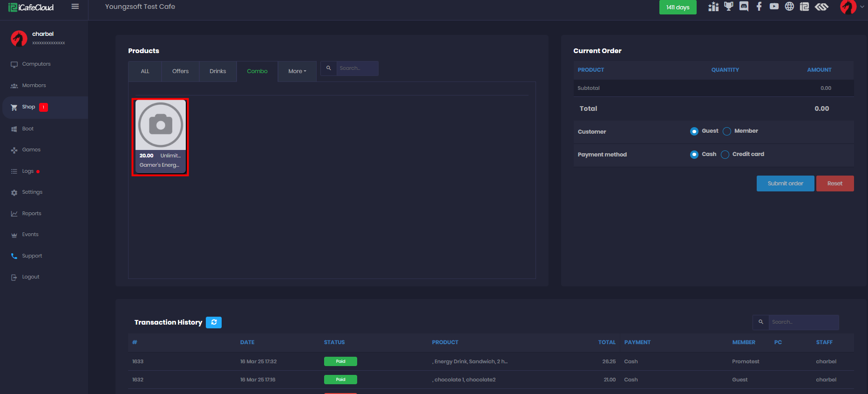Choose Credit card payment method

725,155
